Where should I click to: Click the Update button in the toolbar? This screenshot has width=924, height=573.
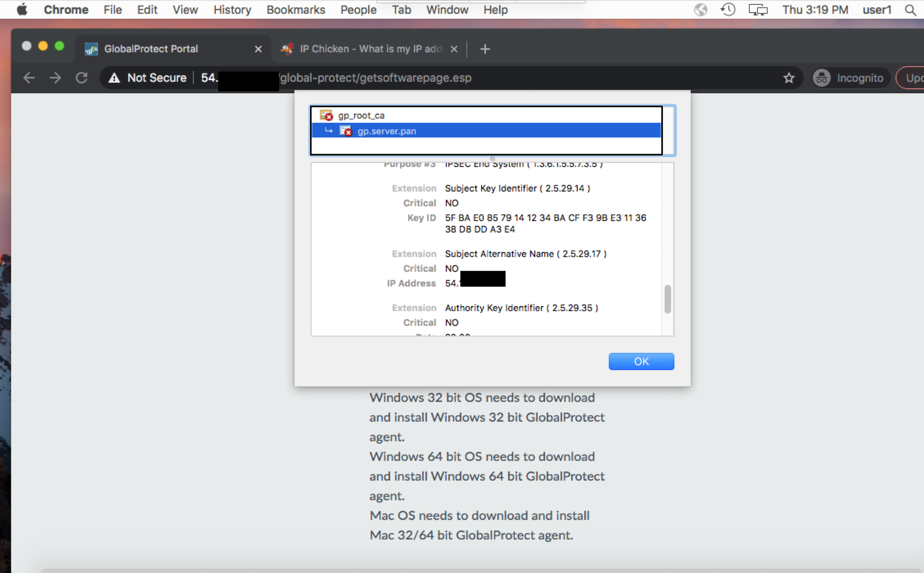914,78
